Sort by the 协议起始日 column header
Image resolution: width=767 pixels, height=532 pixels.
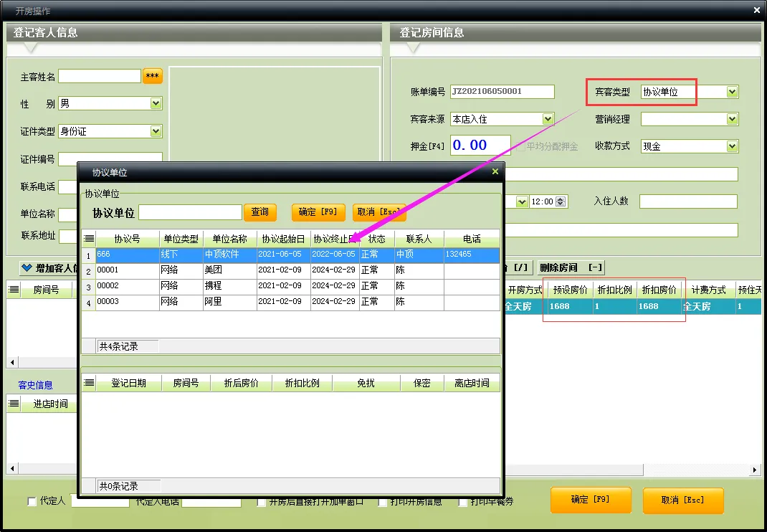[283, 239]
